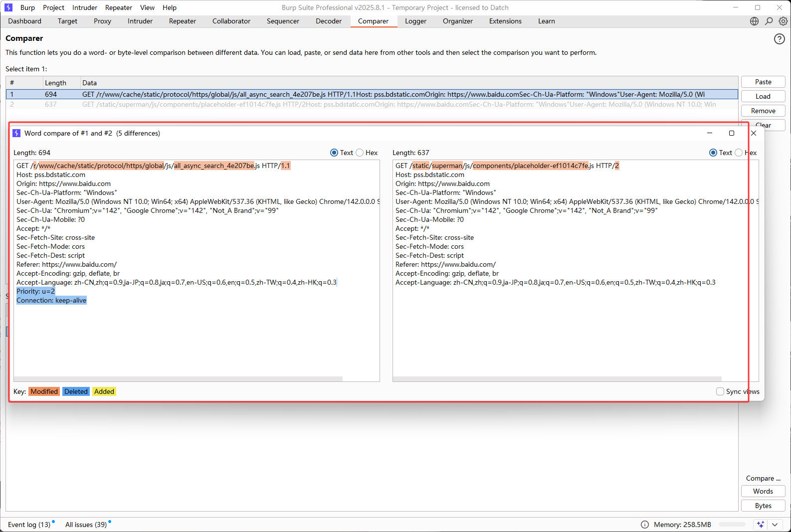Open settings gear icon
Screen dimensions: 791x532
pyautogui.click(x=784, y=21)
